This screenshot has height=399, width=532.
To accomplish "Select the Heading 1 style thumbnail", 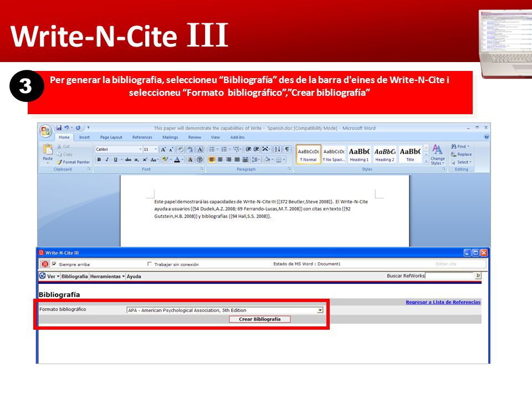I will tap(359, 155).
